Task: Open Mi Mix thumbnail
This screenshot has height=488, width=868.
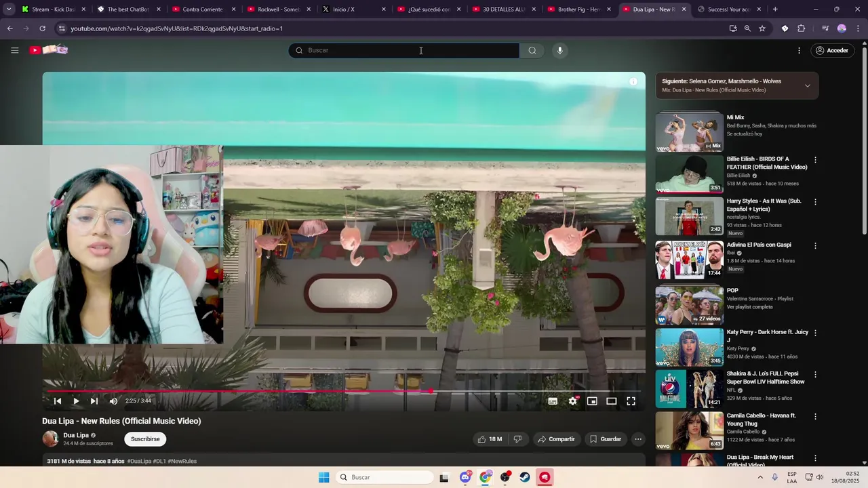Action: (x=689, y=131)
